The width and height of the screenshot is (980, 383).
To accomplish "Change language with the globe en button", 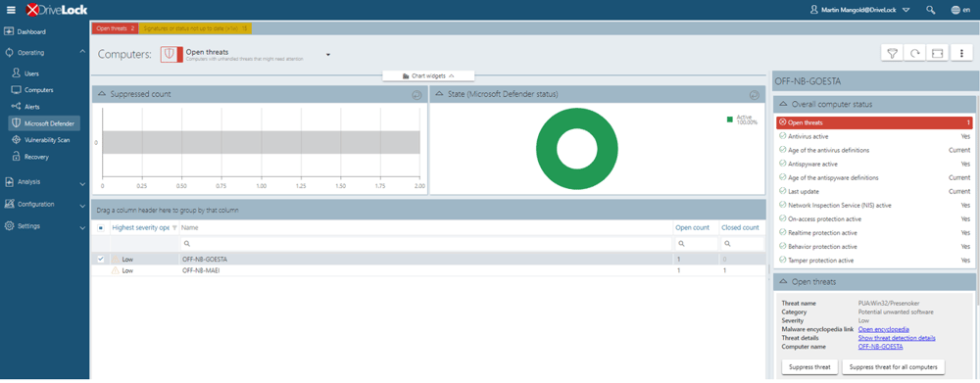I will click(x=960, y=10).
